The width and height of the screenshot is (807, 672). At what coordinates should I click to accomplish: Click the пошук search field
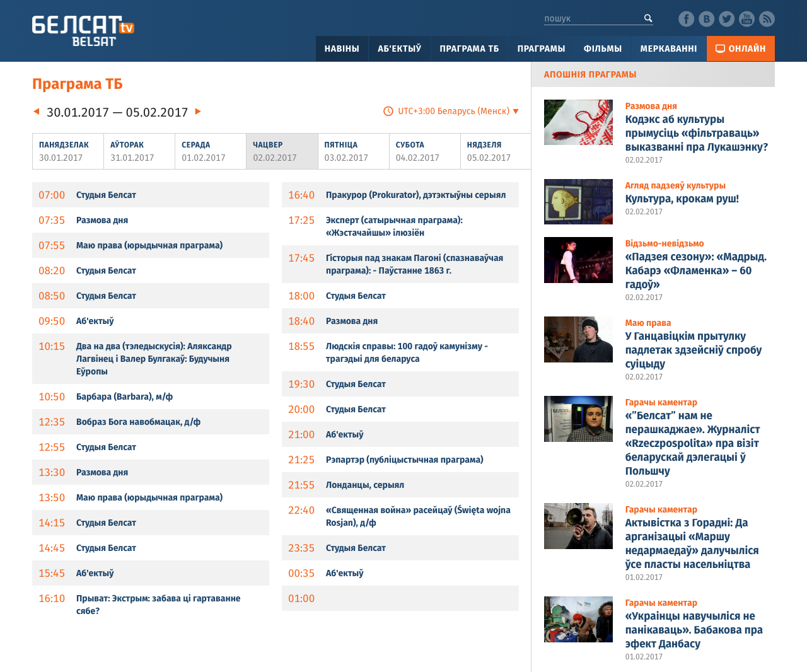coord(593,18)
